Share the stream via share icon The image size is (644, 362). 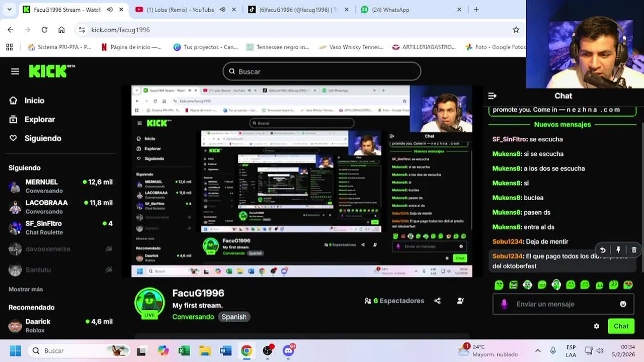pos(437,301)
